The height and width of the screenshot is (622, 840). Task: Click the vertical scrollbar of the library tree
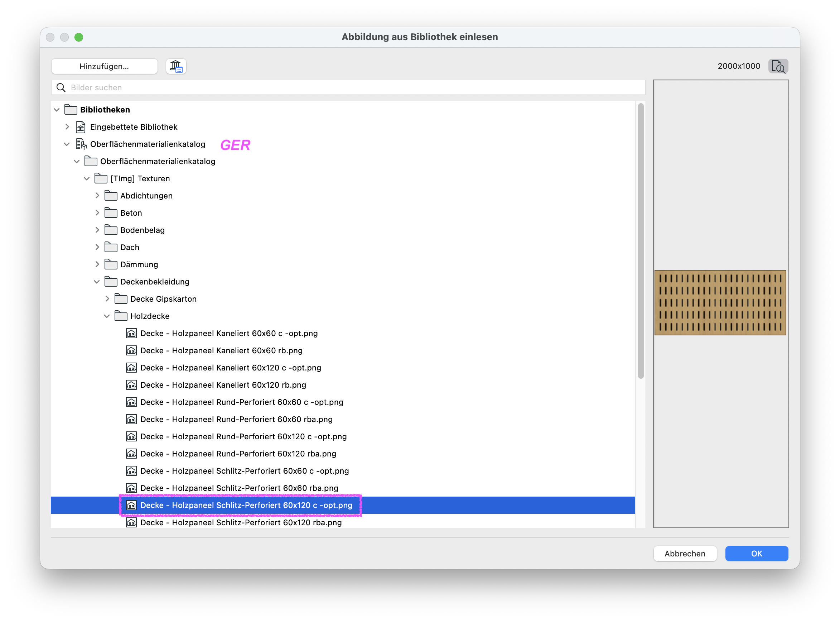[x=641, y=241]
